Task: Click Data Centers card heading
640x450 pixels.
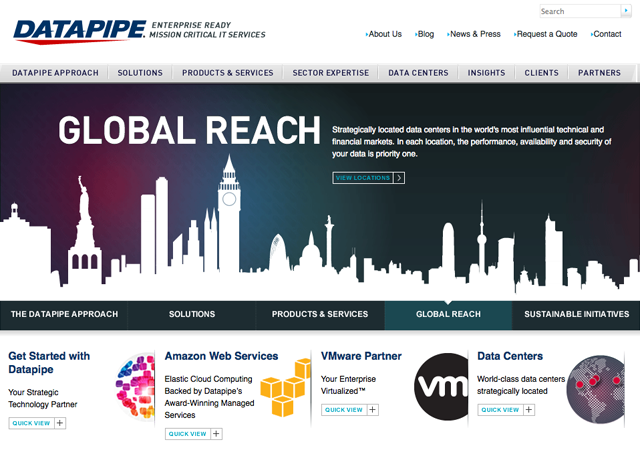Action: pyautogui.click(x=510, y=356)
